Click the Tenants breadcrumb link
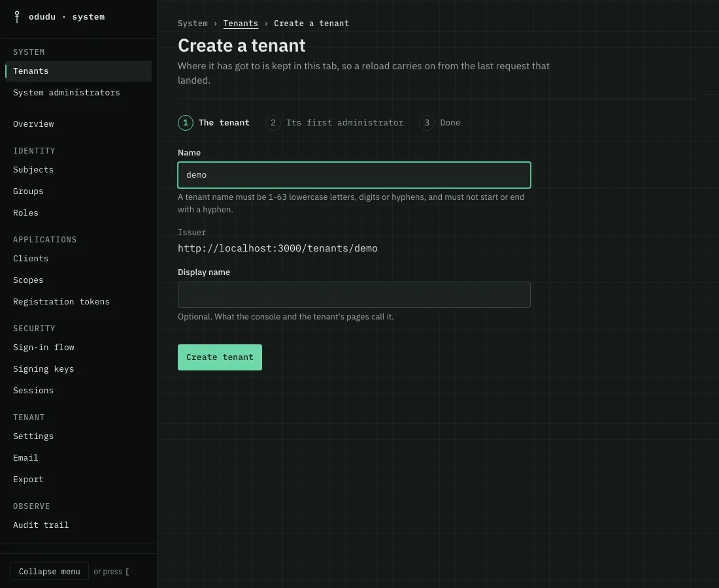Image resolution: width=719 pixels, height=588 pixels. pos(241,24)
